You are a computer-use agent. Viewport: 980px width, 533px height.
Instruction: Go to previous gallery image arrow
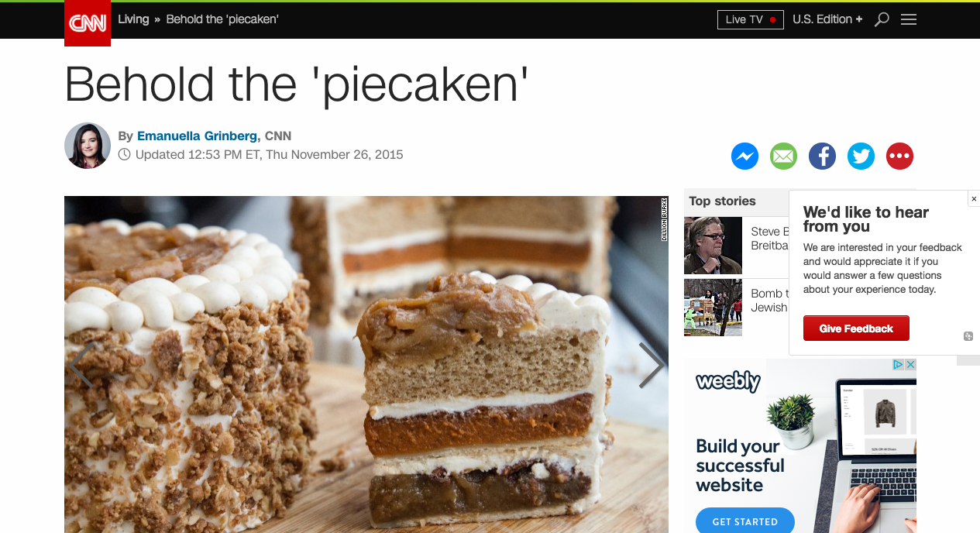(81, 365)
